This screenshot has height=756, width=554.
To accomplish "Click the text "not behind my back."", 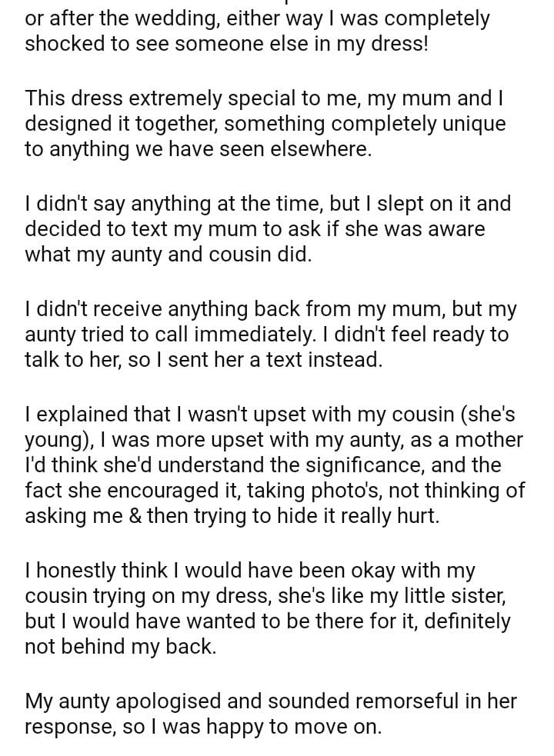I will coord(120,646).
